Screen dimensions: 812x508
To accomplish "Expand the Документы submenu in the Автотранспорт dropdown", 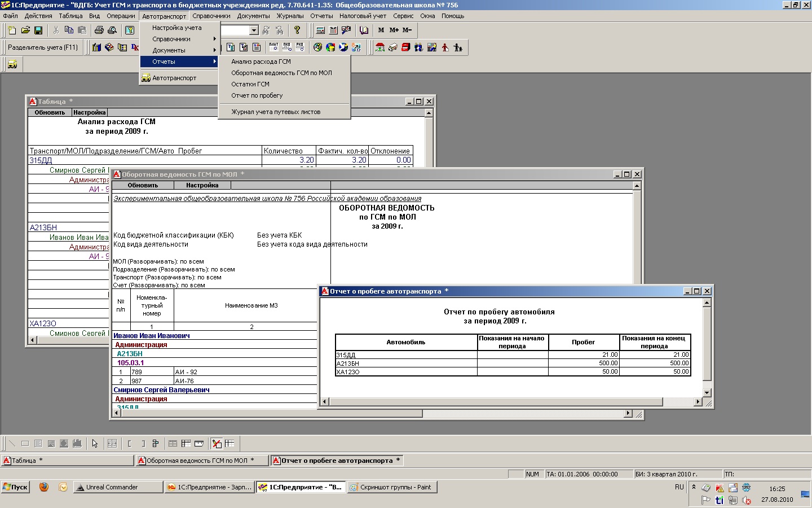I will tap(179, 50).
